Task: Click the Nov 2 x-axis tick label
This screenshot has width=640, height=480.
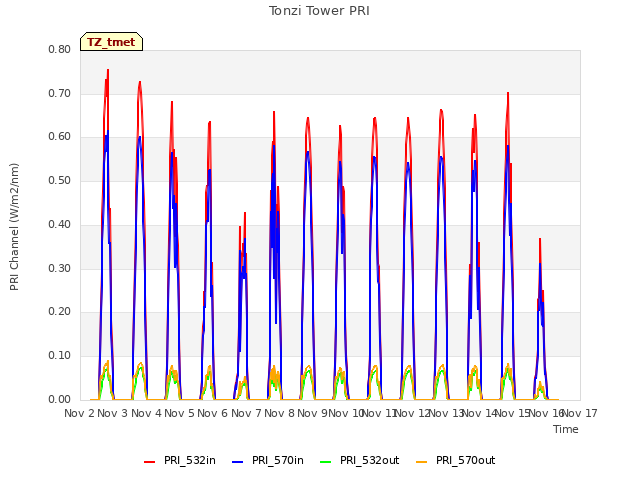Action: (x=79, y=413)
